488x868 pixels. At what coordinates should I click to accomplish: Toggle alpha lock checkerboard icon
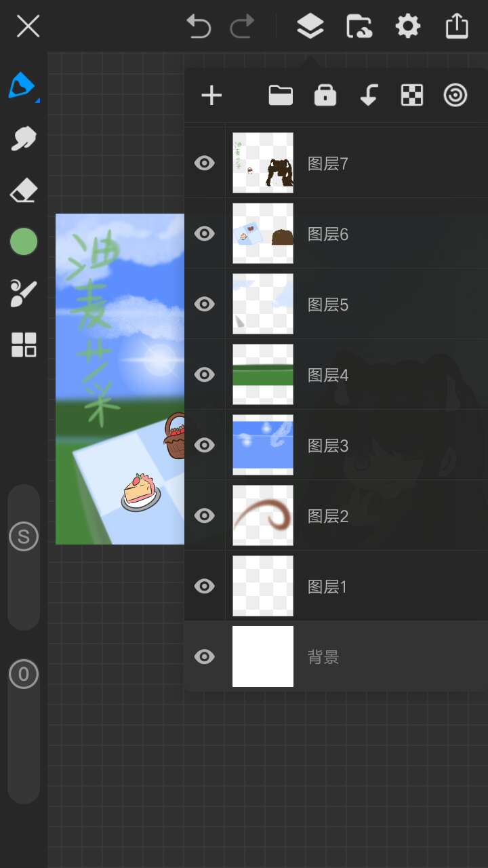[412, 96]
